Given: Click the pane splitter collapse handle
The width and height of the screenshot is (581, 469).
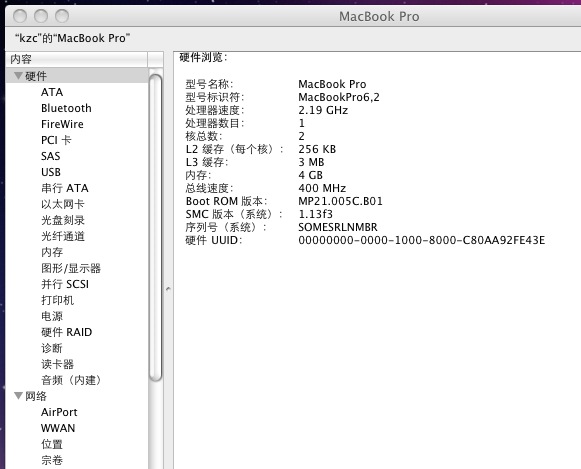Looking at the screenshot, I should [168, 288].
